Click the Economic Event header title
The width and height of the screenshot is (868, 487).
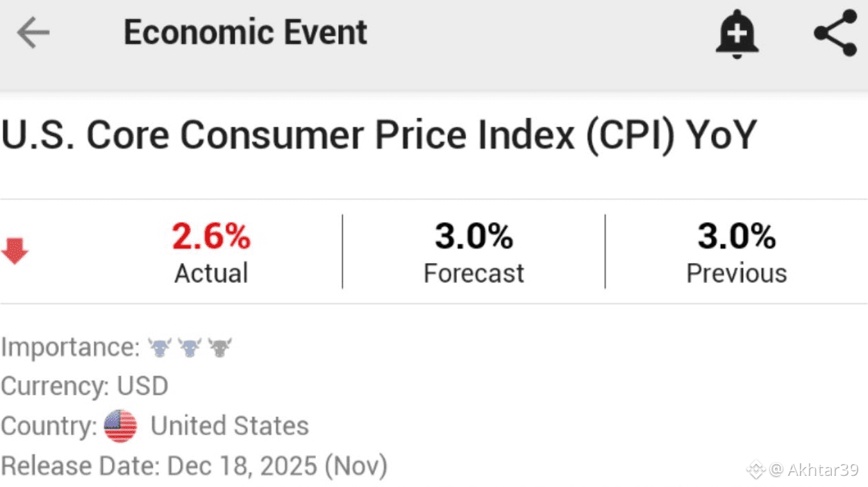(x=245, y=33)
